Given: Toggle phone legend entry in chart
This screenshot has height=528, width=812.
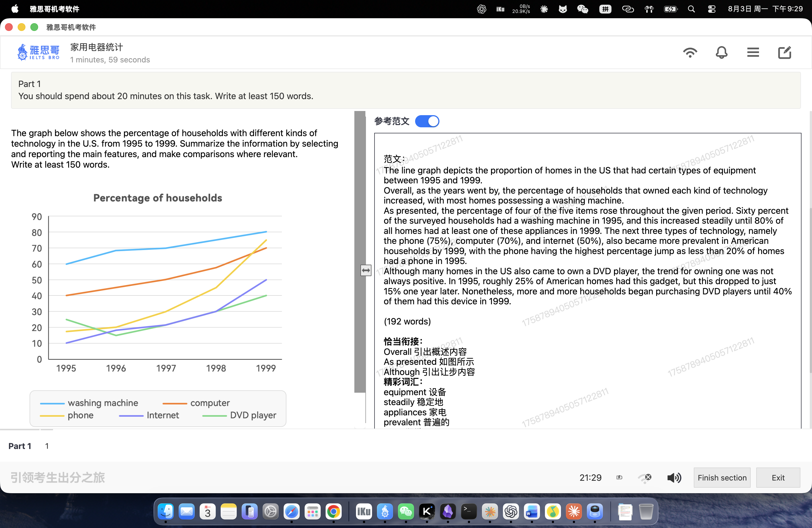Looking at the screenshot, I should [67, 415].
